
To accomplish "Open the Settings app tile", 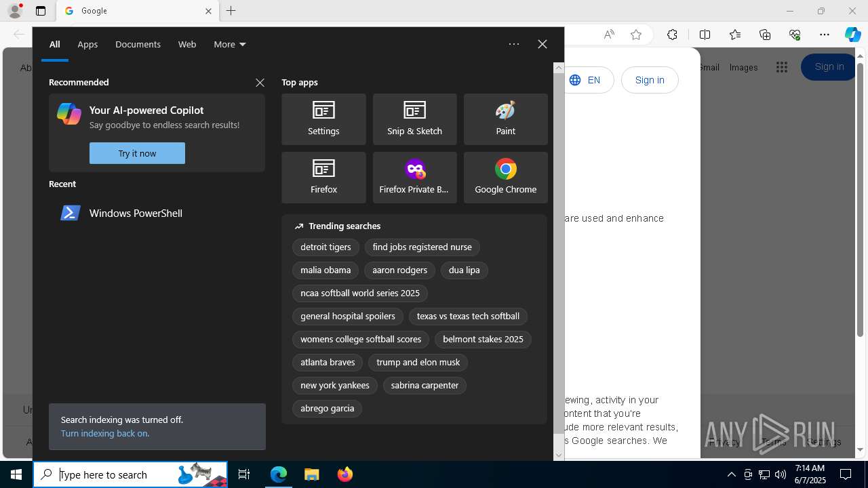I will (323, 119).
